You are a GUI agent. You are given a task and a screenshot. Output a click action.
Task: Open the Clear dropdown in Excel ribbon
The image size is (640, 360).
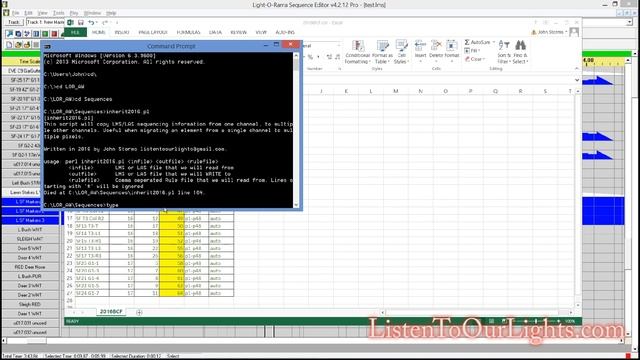click(x=475, y=59)
